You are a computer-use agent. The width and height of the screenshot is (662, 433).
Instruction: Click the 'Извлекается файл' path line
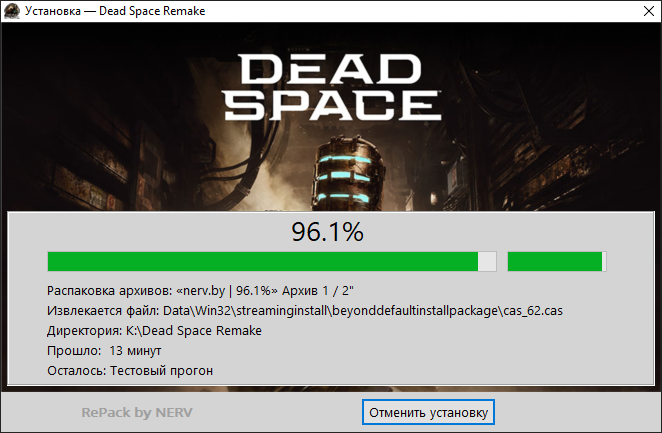tap(305, 311)
